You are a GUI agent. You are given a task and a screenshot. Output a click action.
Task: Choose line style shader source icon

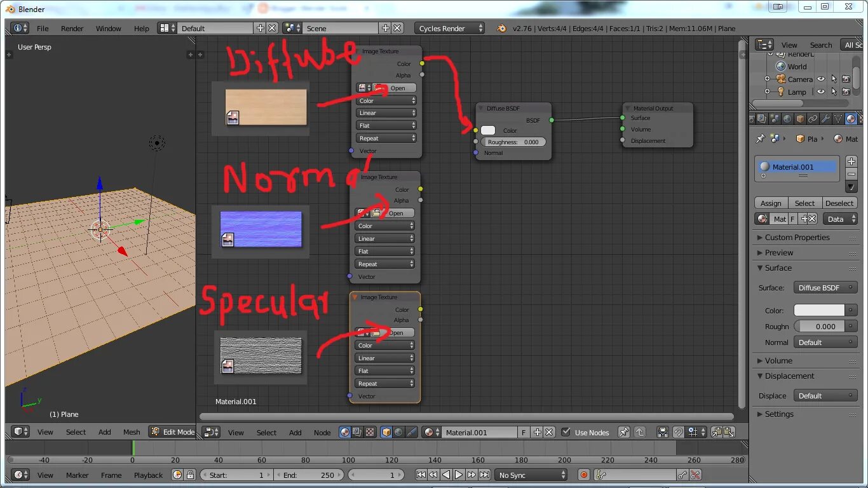(x=412, y=432)
